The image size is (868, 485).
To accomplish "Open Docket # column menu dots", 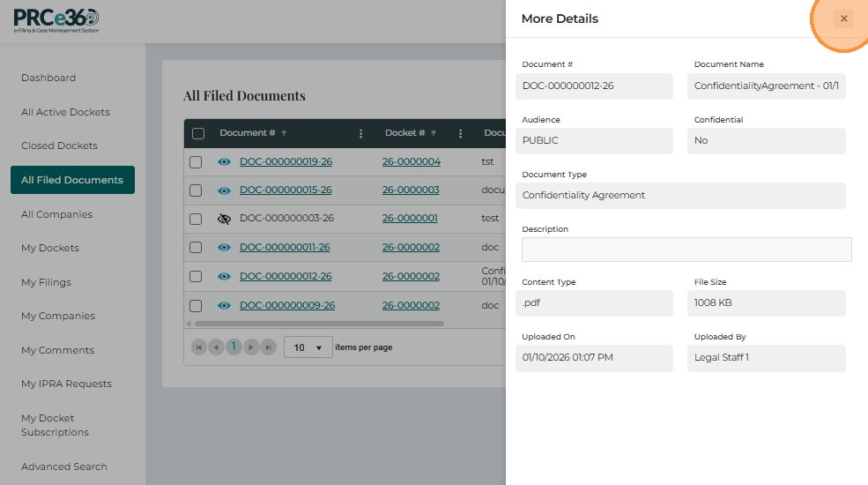I will [x=460, y=133].
